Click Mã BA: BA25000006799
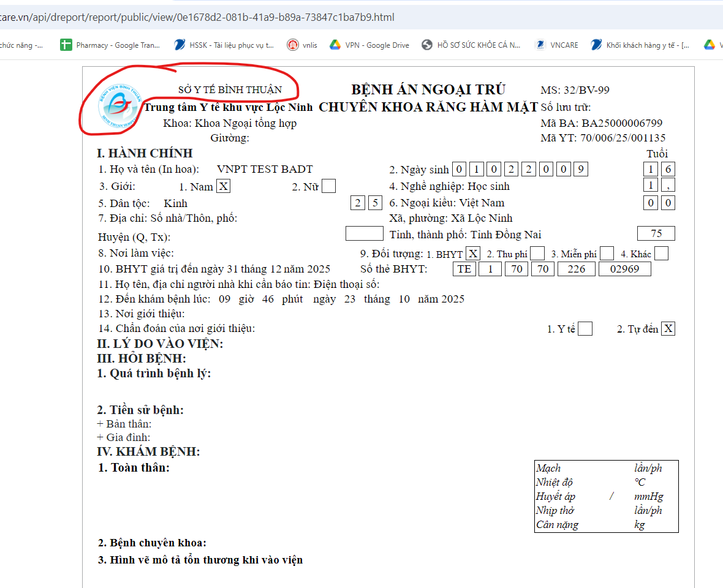This screenshot has width=723, height=588. (601, 123)
